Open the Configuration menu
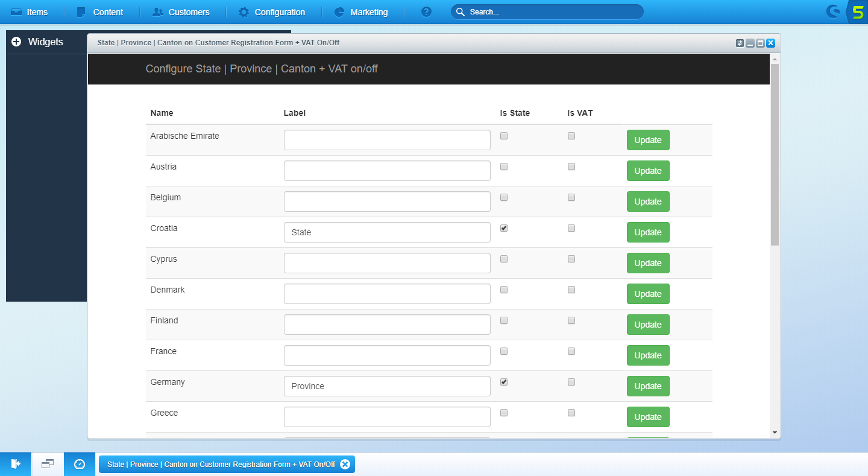 (272, 12)
